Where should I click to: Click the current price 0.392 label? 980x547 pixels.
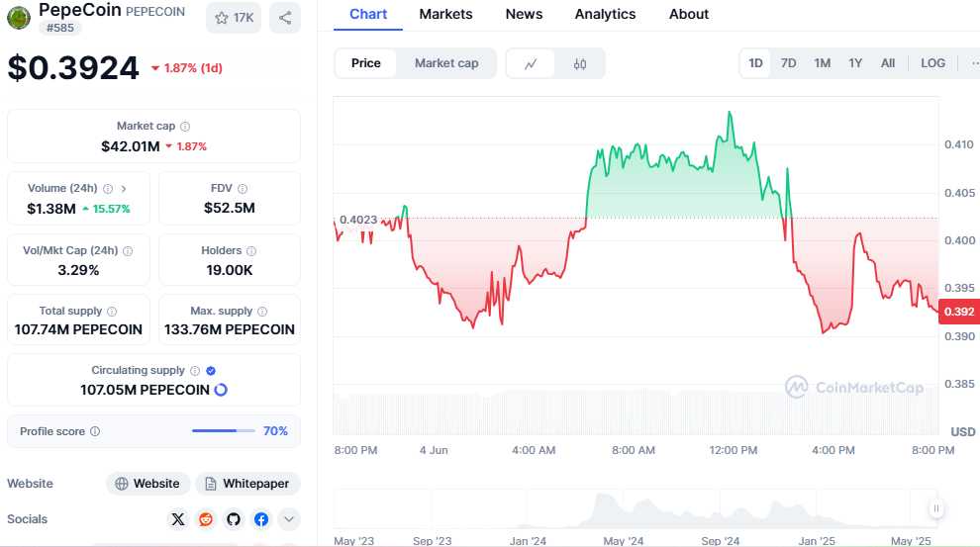[x=959, y=312]
